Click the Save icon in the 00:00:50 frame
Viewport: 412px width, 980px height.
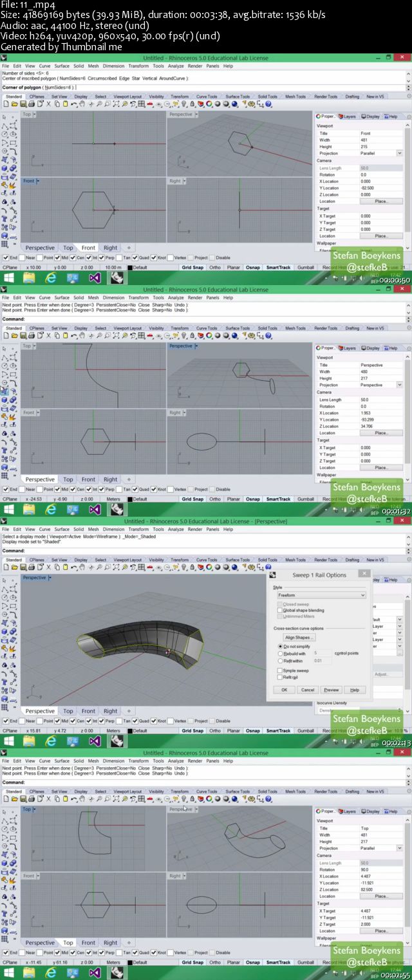23,104
